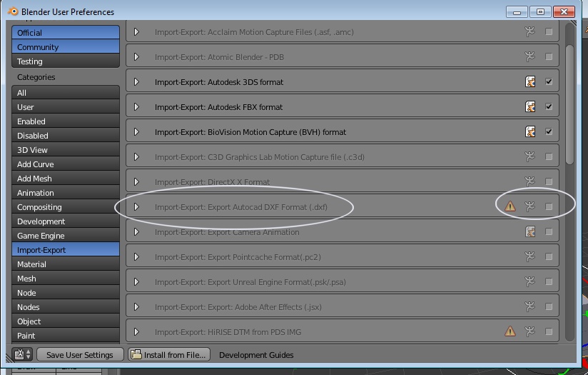Expand the Adobe After Effects addon details

coord(136,306)
